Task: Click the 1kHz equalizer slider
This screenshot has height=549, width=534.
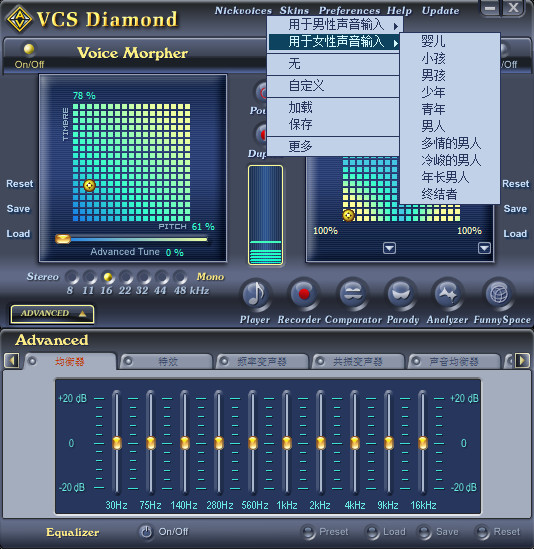Action: point(286,443)
